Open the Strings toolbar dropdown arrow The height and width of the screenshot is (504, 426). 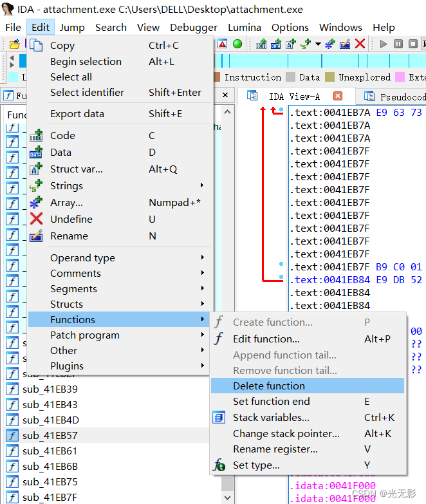click(318, 44)
